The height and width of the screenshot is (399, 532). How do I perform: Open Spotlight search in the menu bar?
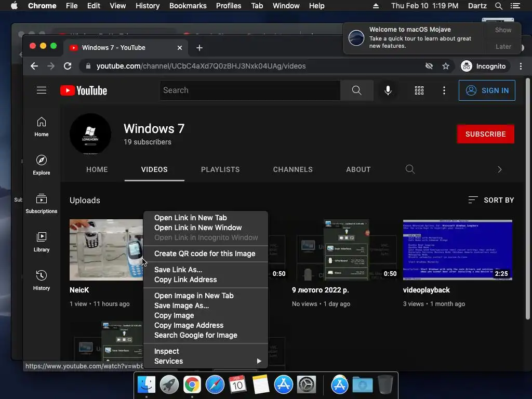(498, 6)
